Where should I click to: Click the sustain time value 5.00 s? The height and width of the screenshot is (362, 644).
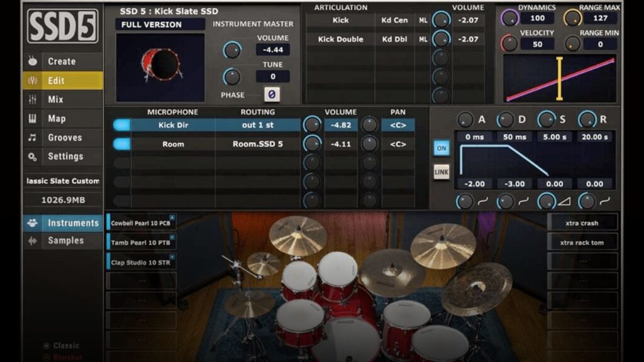click(555, 137)
